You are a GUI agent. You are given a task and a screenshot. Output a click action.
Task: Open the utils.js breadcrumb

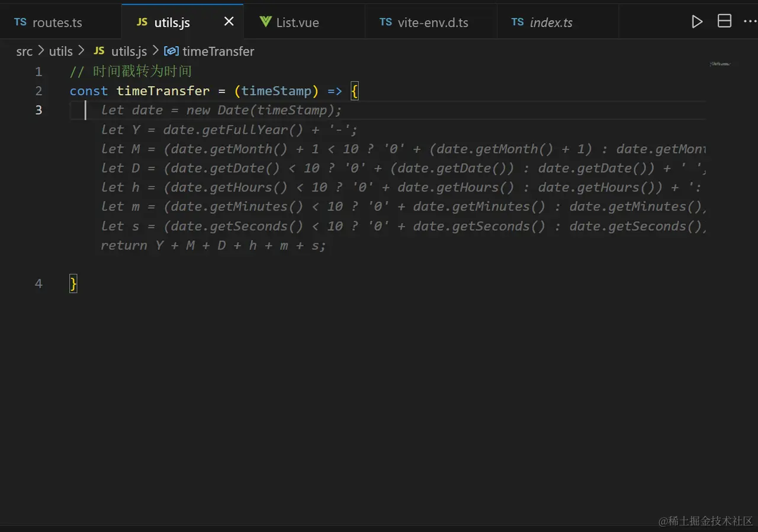[129, 51]
